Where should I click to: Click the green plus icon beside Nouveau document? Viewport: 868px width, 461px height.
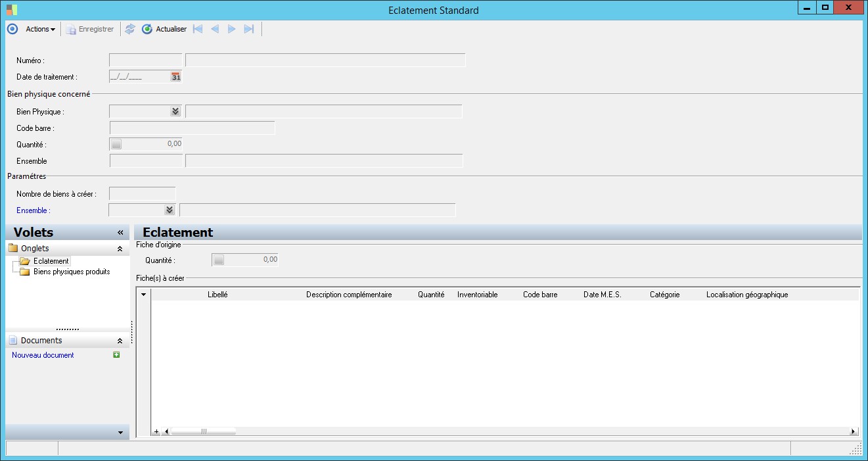pos(116,354)
